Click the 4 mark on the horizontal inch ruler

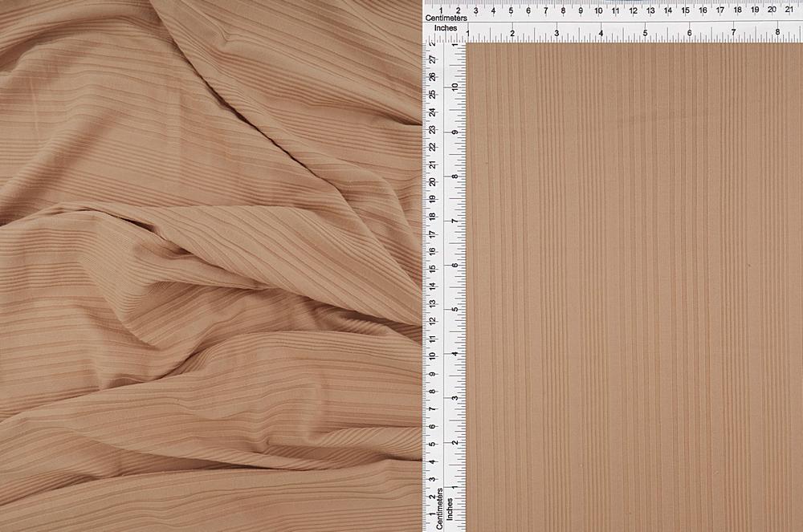(x=601, y=33)
